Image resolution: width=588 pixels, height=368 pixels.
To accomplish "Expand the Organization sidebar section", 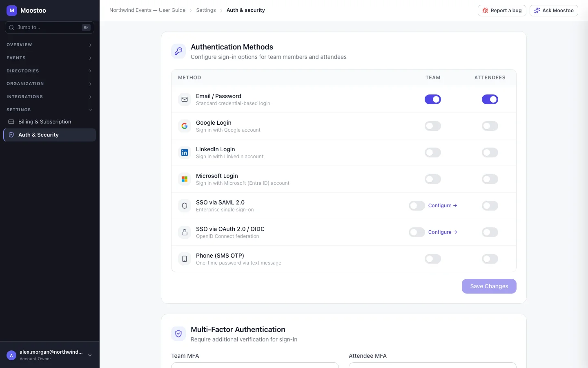I will 49,84.
